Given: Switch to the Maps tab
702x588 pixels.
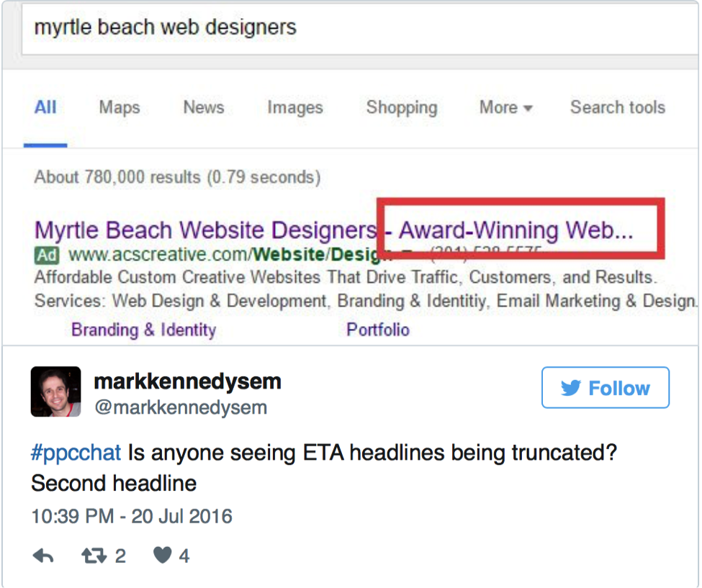Looking at the screenshot, I should [120, 108].
